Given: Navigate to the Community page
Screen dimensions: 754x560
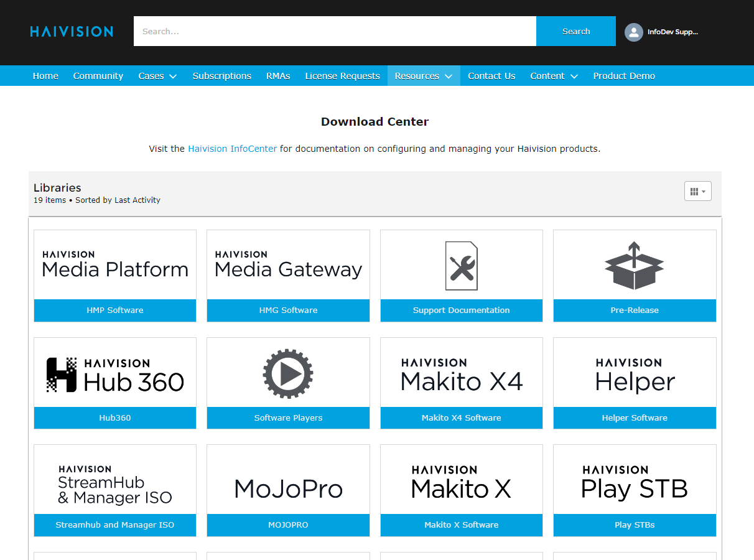Looking at the screenshot, I should [98, 76].
